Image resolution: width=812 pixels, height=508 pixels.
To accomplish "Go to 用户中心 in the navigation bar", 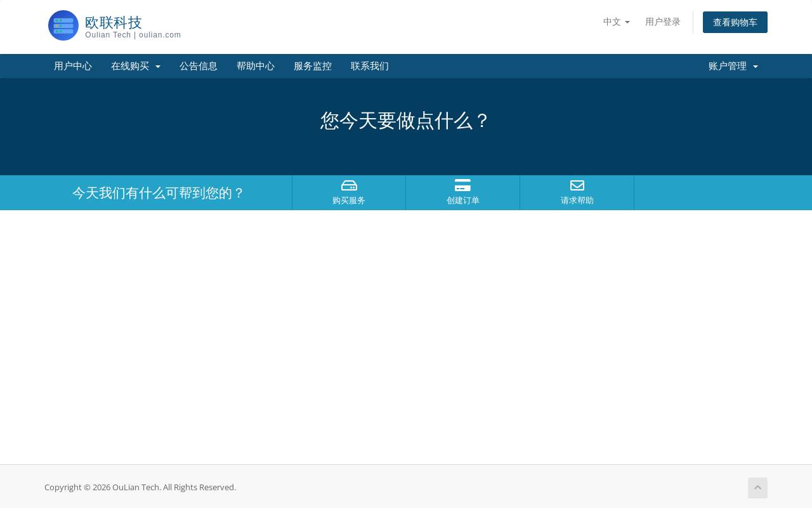I will [x=73, y=66].
